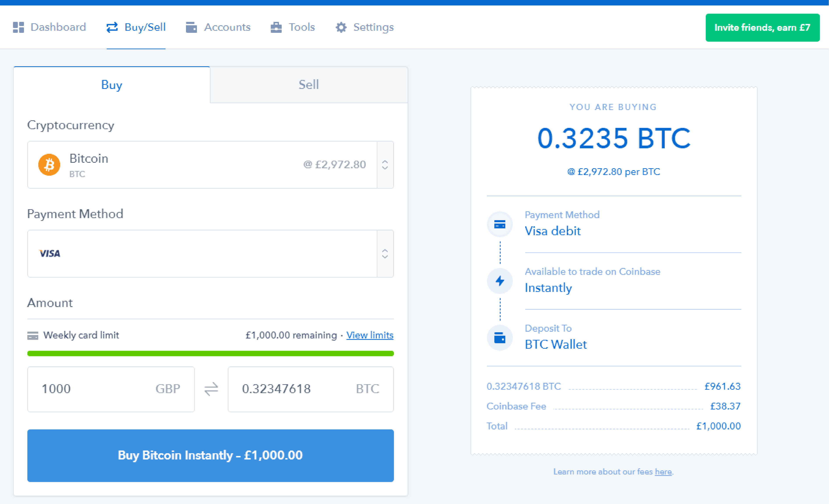The width and height of the screenshot is (829, 504).
Task: Click the Buy/Sell arrows icon
Action: click(112, 27)
